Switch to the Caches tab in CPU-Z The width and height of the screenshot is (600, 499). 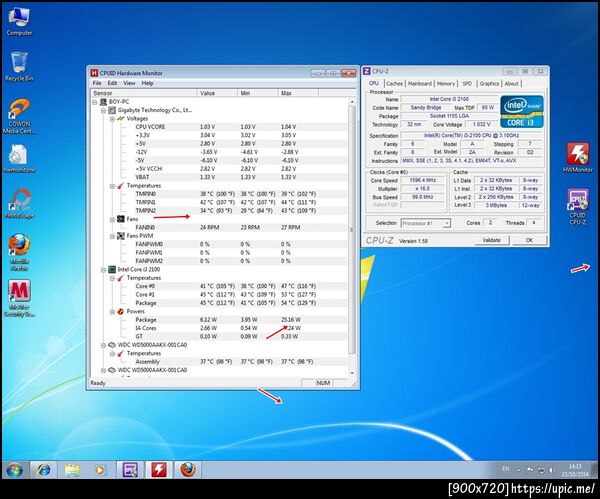394,83
